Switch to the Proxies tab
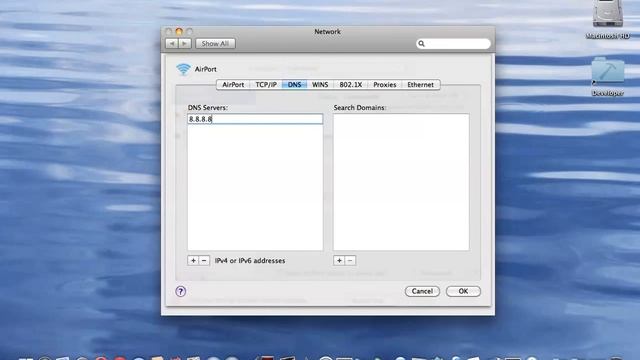 point(384,84)
